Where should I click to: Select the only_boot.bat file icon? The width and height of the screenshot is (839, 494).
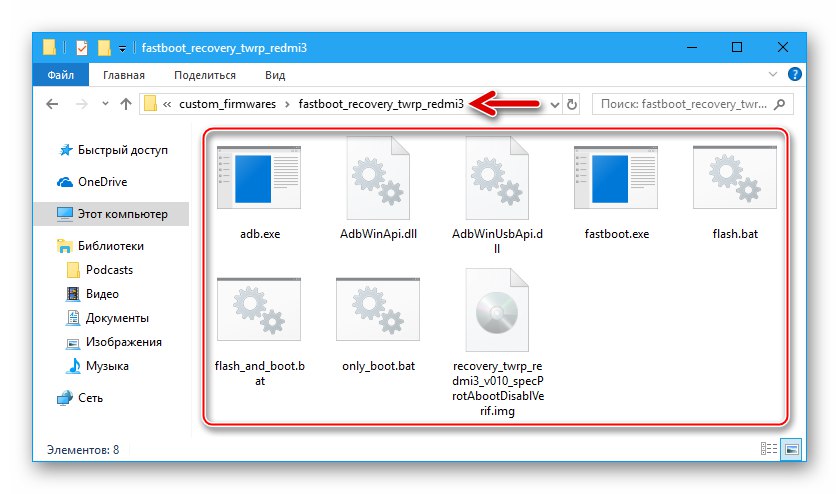(378, 309)
